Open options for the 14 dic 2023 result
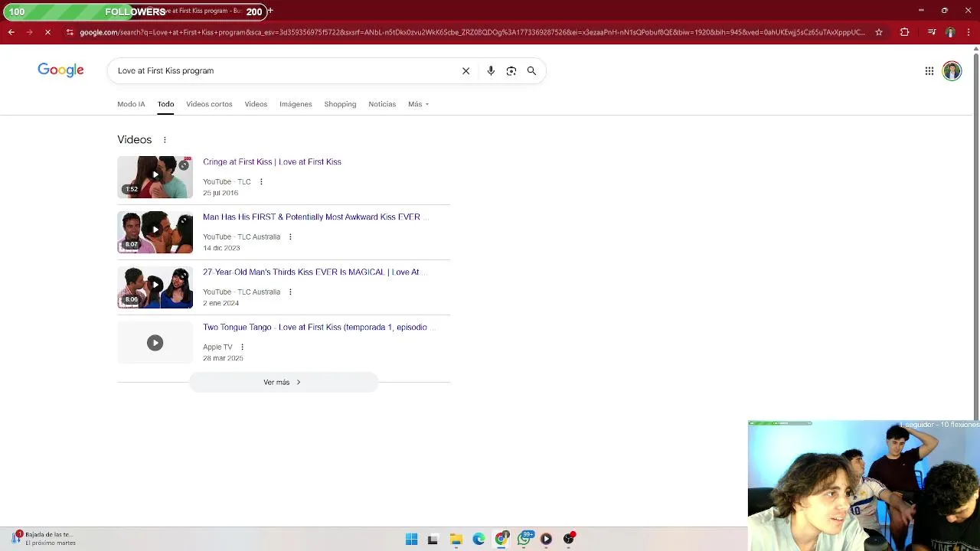This screenshot has height=551, width=980. point(290,237)
